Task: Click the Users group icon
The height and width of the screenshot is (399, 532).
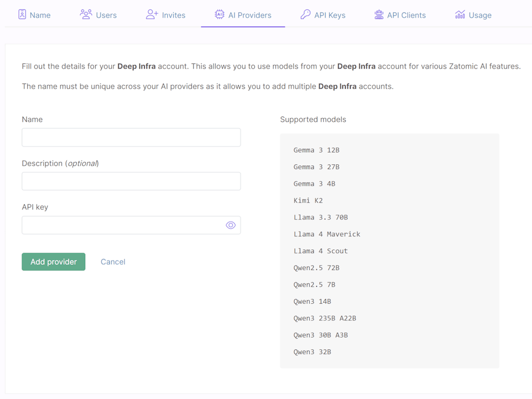Action: (x=86, y=14)
